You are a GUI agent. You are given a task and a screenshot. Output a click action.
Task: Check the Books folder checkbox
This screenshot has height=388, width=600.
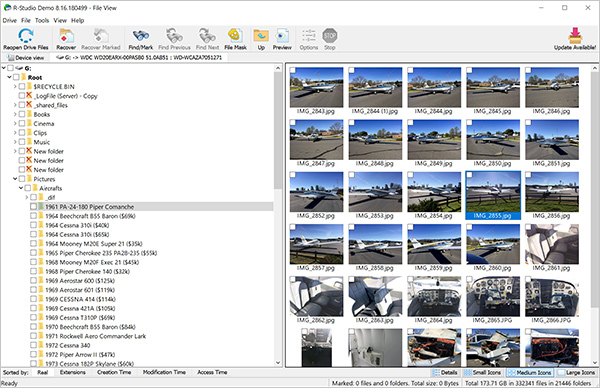coord(22,114)
